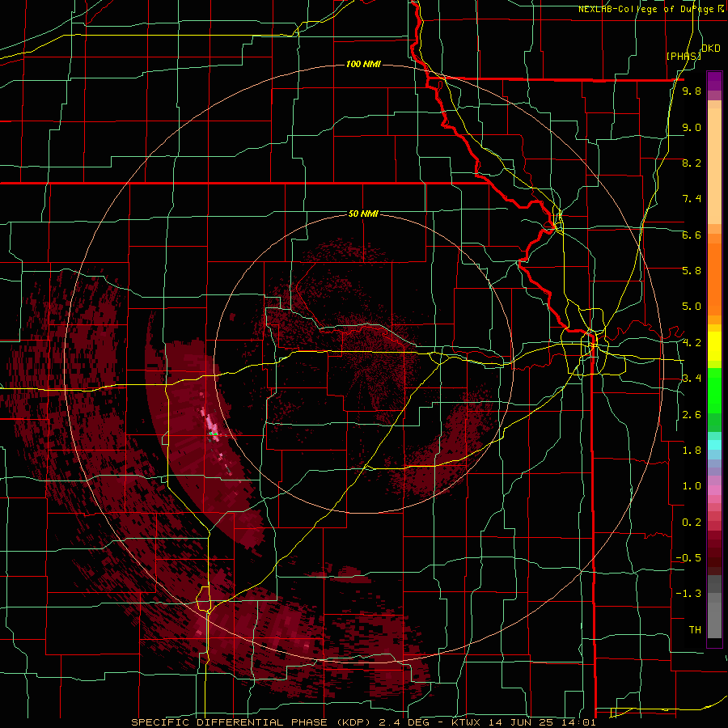Image resolution: width=728 pixels, height=728 pixels.
Task: Click the '14 JUN 25 14:01' timestamp
Action: click(541, 722)
